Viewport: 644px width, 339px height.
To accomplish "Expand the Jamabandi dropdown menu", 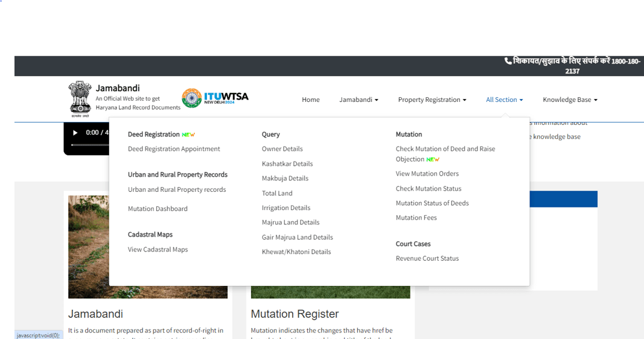I will (359, 100).
